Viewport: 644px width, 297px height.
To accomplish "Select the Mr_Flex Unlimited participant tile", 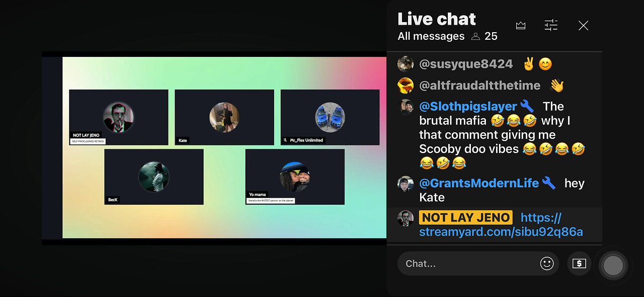I will pos(330,117).
